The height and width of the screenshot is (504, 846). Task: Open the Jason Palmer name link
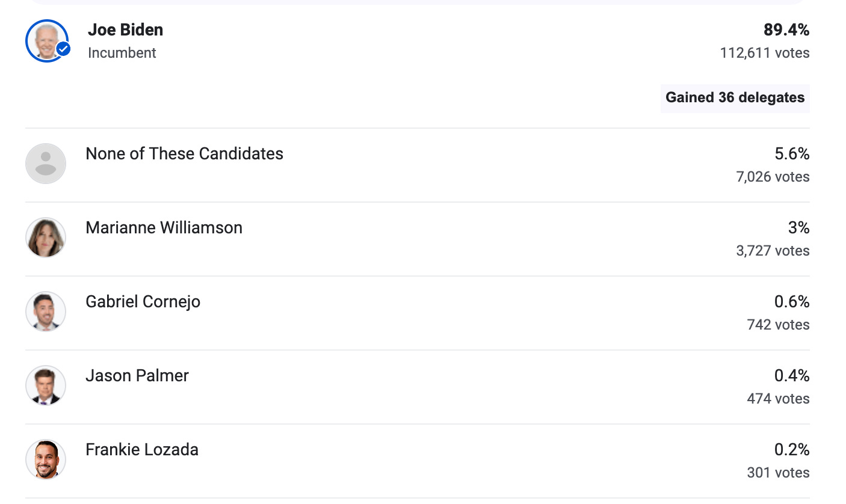(137, 376)
